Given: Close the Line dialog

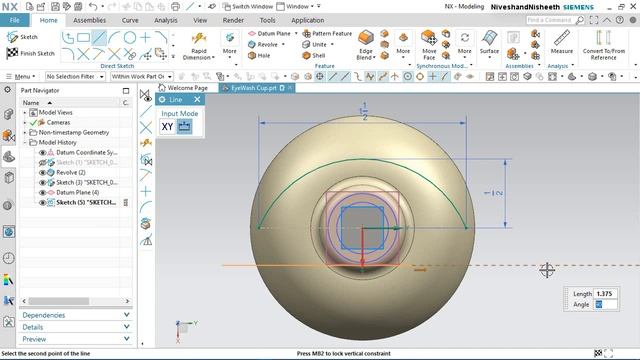Looking at the screenshot, I should pyautogui.click(x=197, y=99).
